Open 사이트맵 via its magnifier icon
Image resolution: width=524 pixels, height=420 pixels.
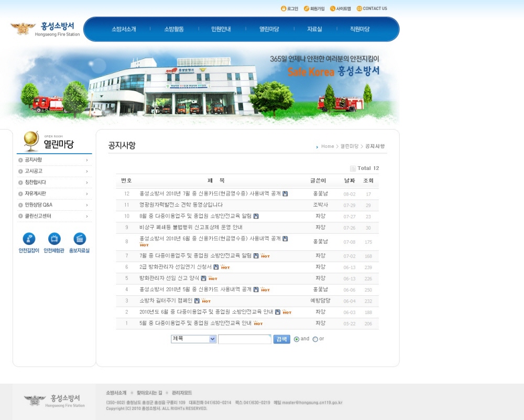tap(333, 8)
